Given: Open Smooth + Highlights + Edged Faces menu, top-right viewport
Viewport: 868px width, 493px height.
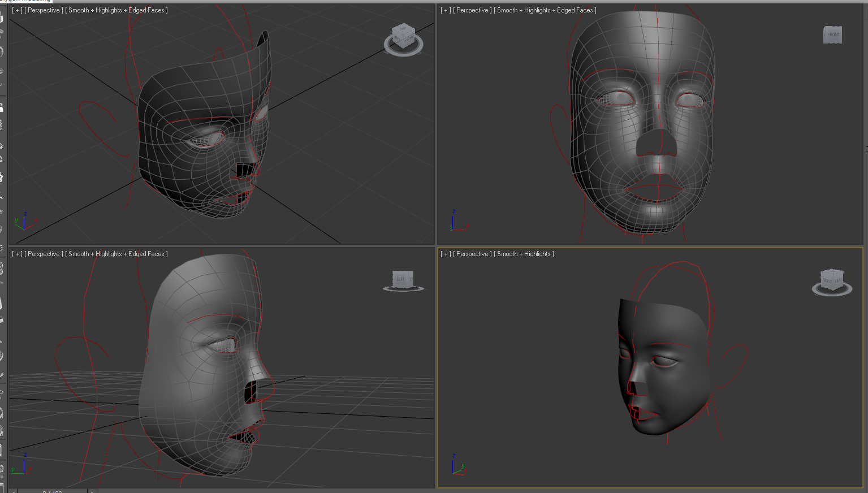Looking at the screenshot, I should [545, 10].
